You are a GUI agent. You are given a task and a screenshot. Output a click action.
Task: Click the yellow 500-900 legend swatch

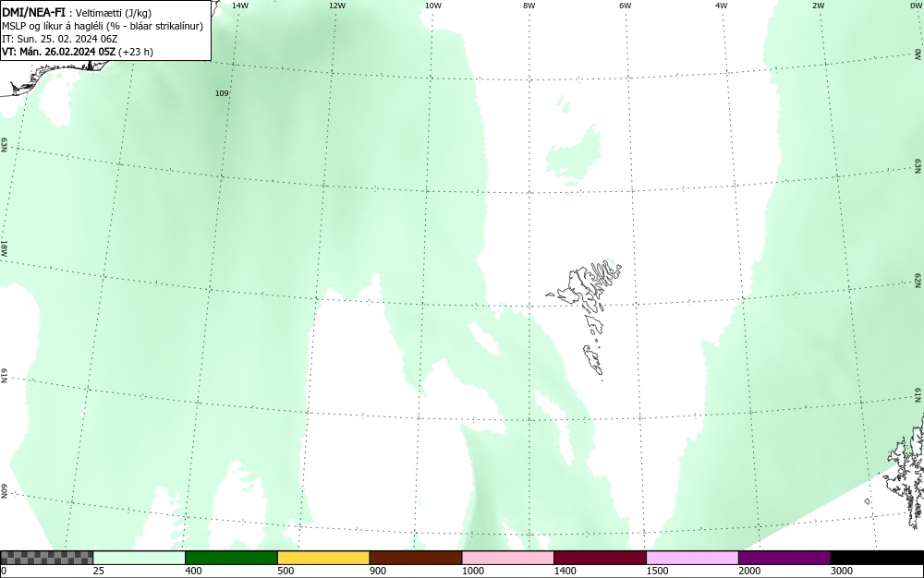point(323,558)
